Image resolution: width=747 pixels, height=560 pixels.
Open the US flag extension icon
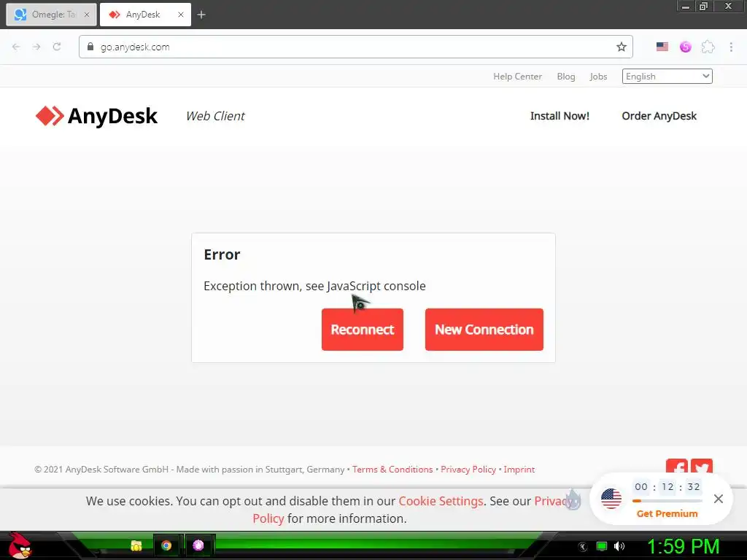(662, 47)
